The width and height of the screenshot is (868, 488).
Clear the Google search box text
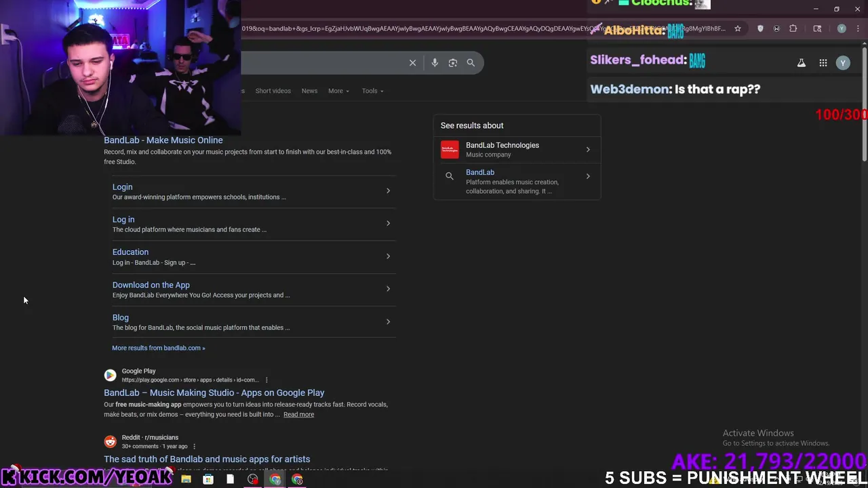point(412,62)
